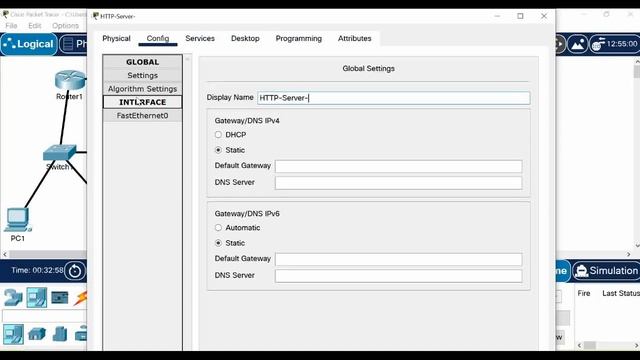
Task: Click the workspace scroll right arrow
Action: pos(629,254)
